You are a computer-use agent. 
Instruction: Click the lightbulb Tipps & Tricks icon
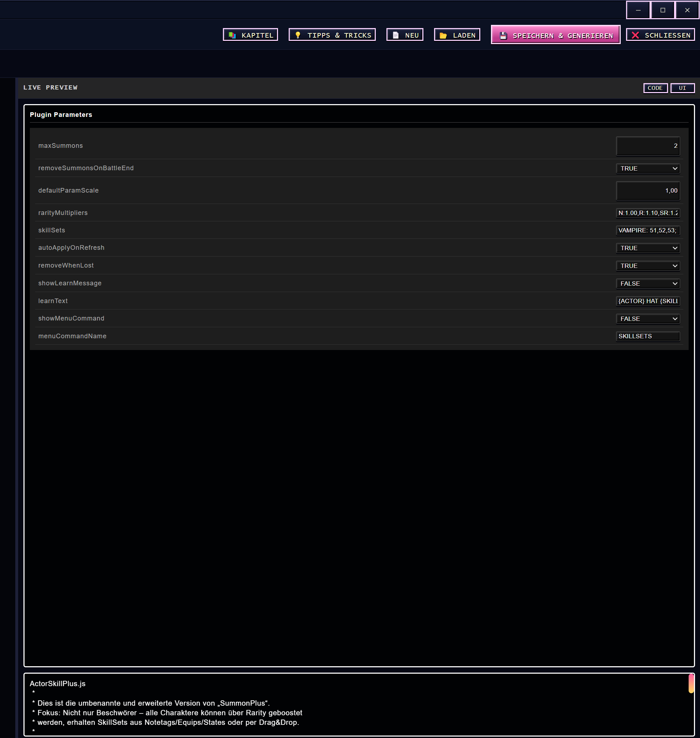298,35
